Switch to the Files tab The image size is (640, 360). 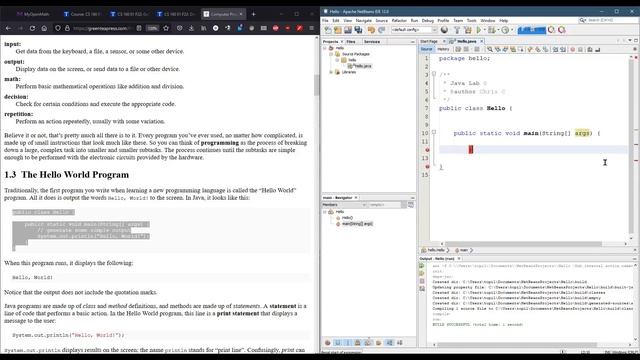tap(351, 42)
